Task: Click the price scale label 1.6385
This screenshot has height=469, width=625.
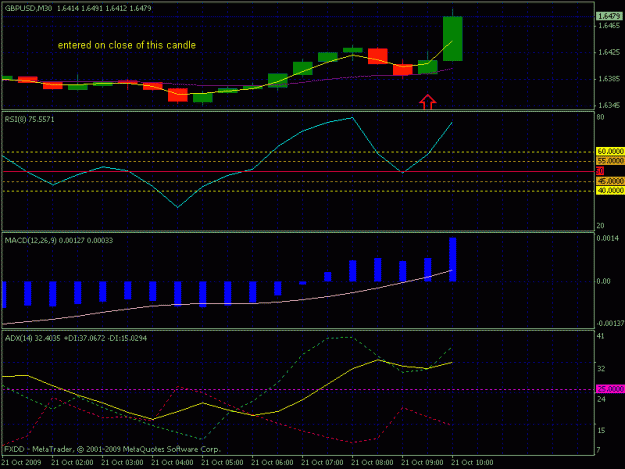Action: point(609,79)
